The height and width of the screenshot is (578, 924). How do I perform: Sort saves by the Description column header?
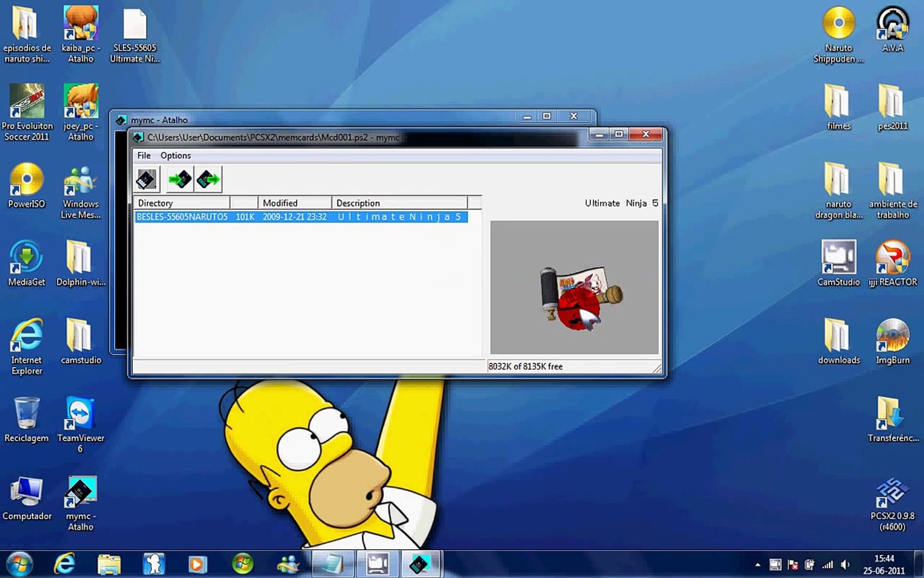point(399,203)
